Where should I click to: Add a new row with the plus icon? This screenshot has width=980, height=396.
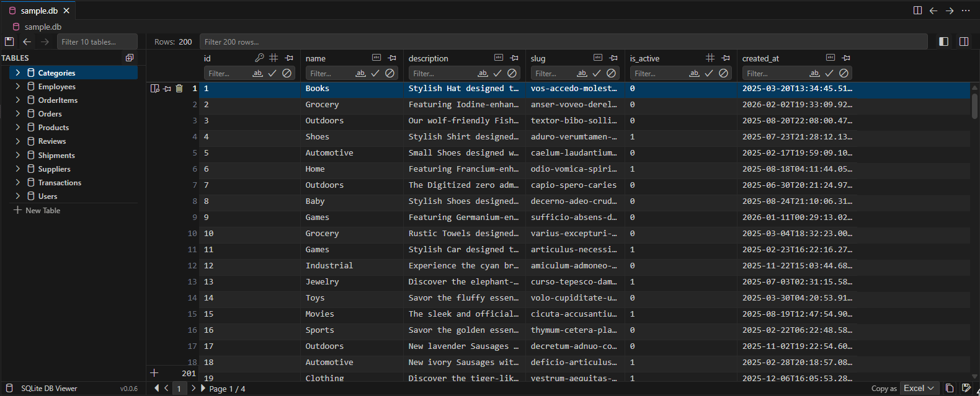click(x=154, y=372)
